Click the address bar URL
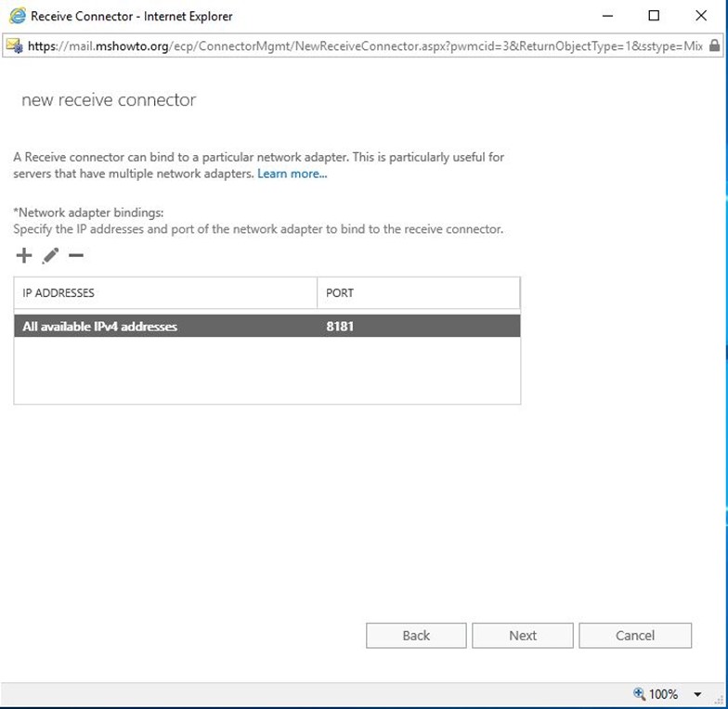Viewport: 728px width, 709px height. (x=365, y=46)
